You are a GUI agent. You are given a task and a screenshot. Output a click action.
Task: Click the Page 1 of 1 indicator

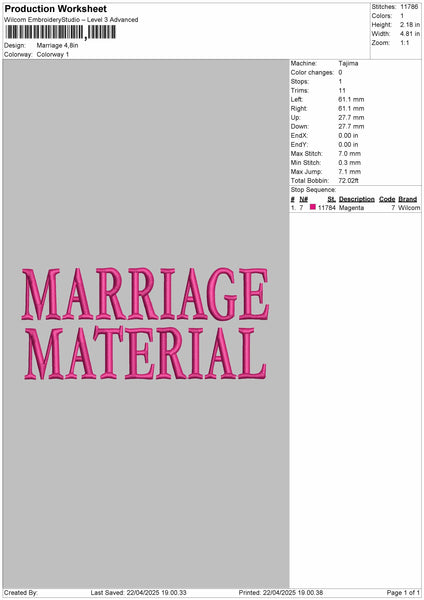[403, 592]
